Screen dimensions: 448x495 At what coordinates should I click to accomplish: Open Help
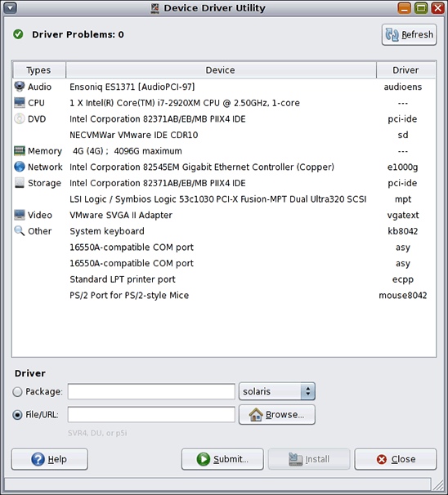pyautogui.click(x=50, y=459)
